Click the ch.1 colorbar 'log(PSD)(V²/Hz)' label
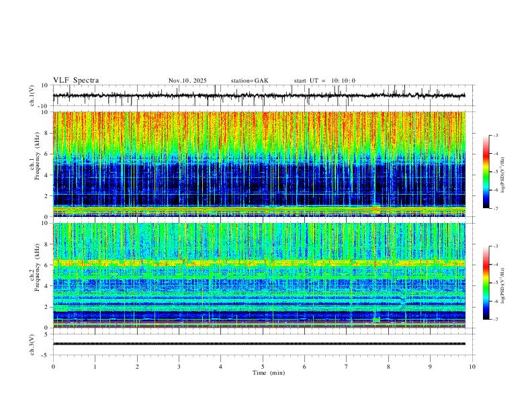The width and height of the screenshot is (532, 411). (x=503, y=175)
